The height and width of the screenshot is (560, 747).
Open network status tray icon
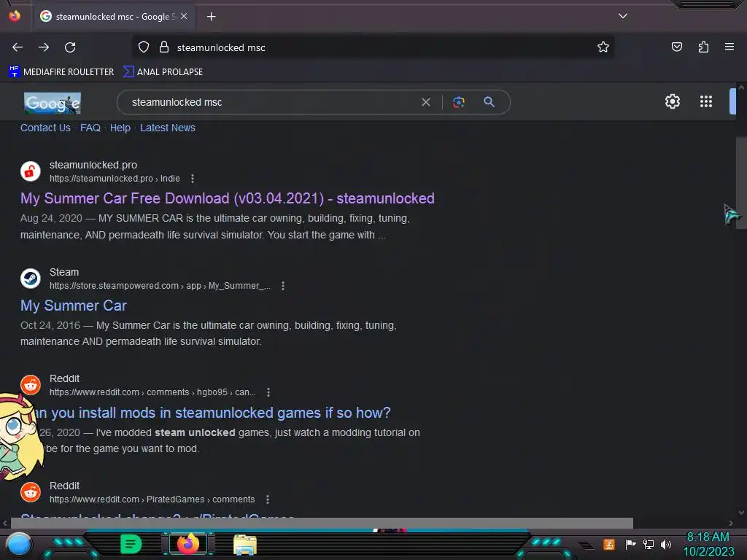coord(649,544)
